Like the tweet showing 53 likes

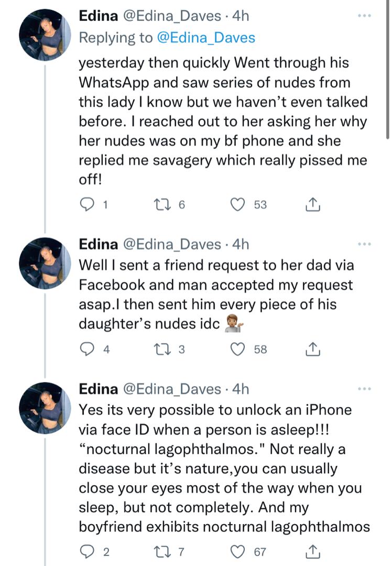[237, 204]
